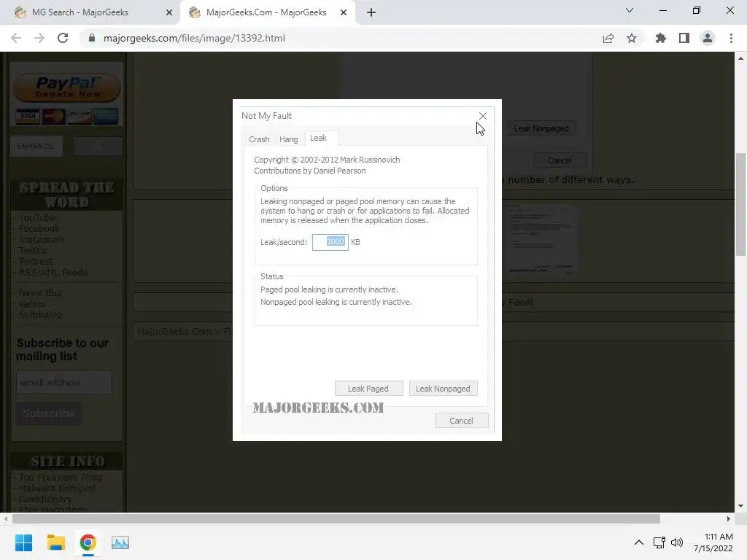The height and width of the screenshot is (560, 747).
Task: Go forward to the next page
Action: pos(39,38)
